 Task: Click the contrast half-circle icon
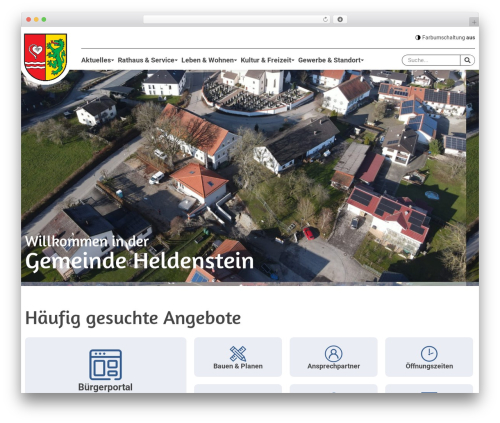point(418,38)
